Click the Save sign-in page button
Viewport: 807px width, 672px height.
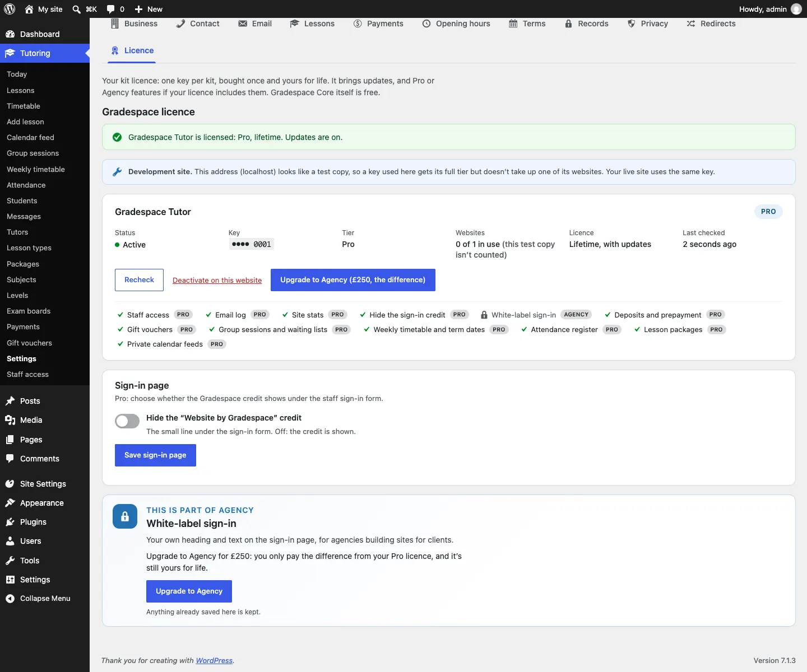(x=155, y=455)
